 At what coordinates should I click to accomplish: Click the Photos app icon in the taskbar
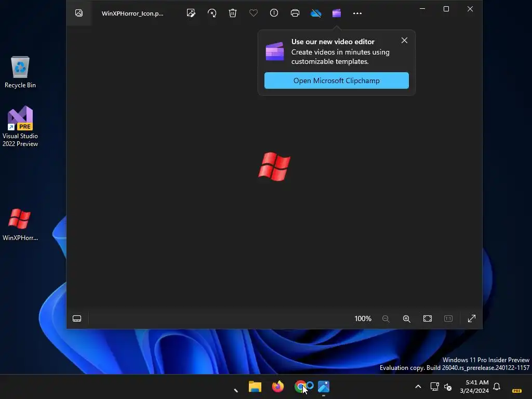[x=324, y=387]
